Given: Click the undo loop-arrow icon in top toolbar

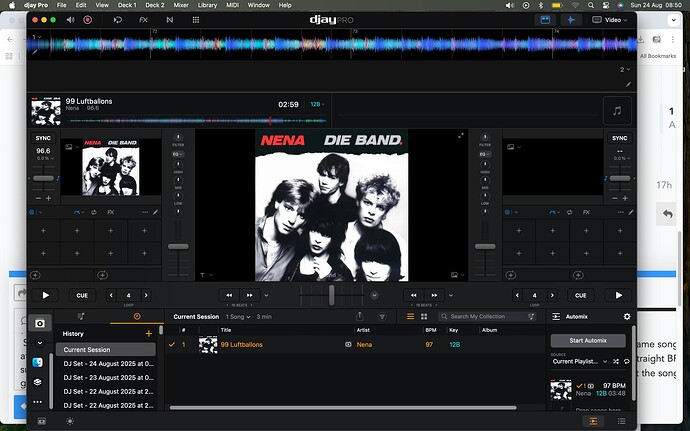Looking at the screenshot, I should (x=117, y=20).
